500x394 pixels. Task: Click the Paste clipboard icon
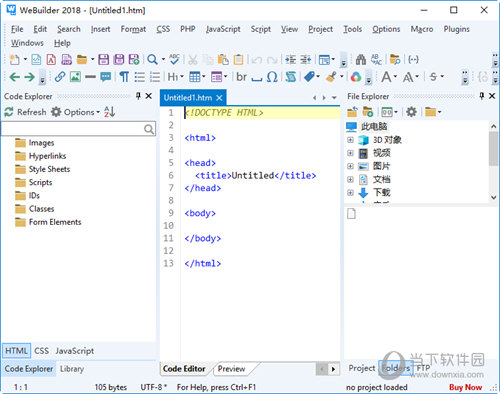point(223,60)
